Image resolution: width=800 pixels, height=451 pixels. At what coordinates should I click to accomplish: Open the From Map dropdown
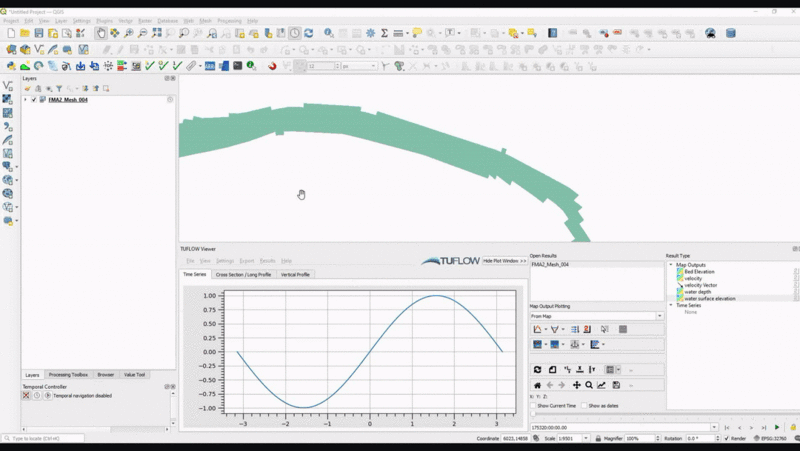coord(596,316)
